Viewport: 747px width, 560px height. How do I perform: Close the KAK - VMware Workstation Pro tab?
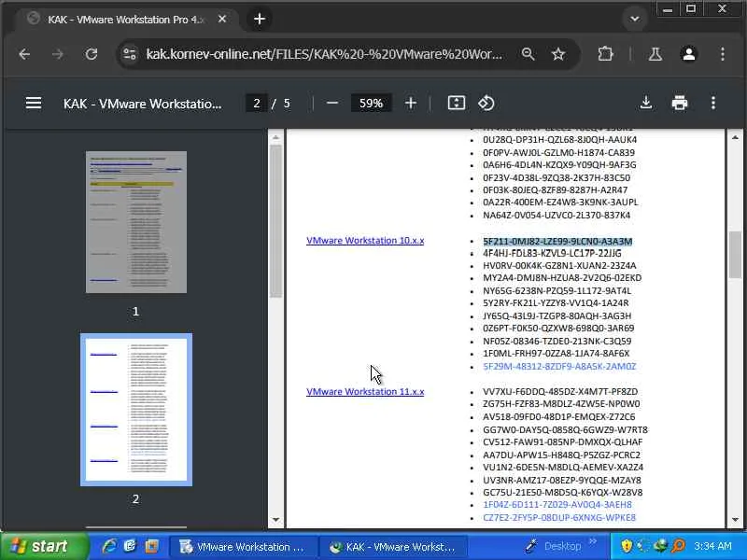[x=222, y=19]
